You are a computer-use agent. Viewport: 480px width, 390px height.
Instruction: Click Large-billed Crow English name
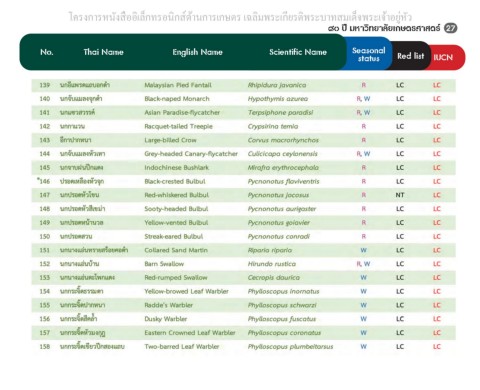point(170,140)
